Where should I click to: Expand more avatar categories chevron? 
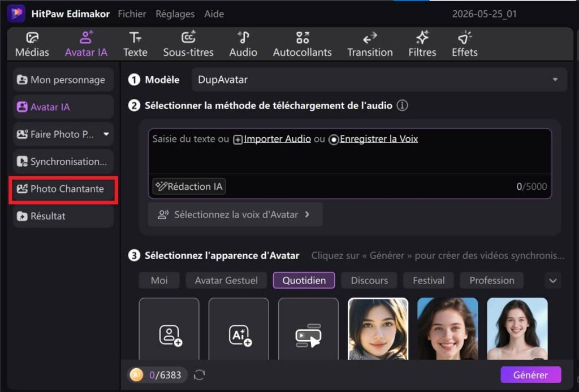point(553,280)
